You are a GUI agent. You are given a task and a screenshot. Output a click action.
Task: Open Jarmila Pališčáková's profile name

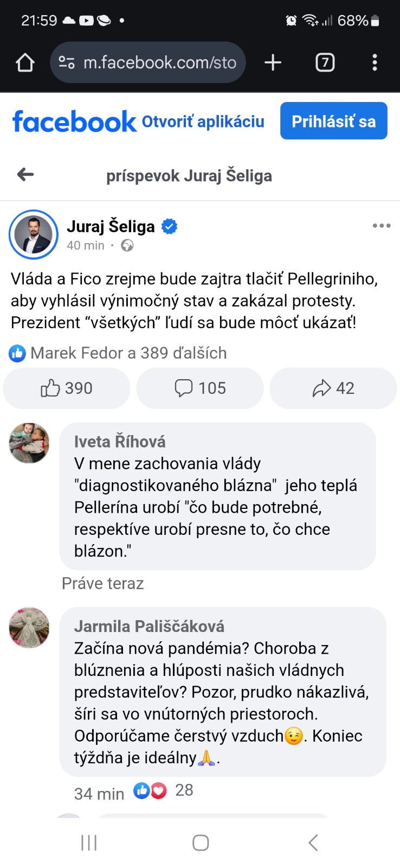149,627
